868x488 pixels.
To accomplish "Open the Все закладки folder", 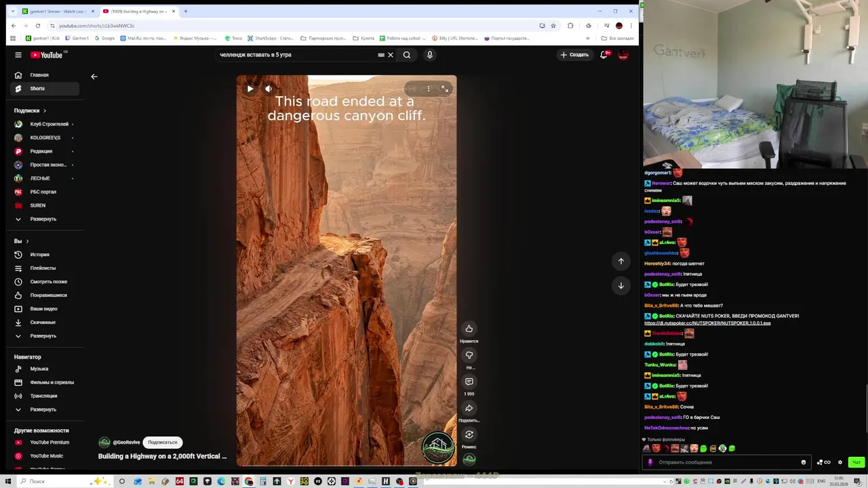I will tap(617, 39).
